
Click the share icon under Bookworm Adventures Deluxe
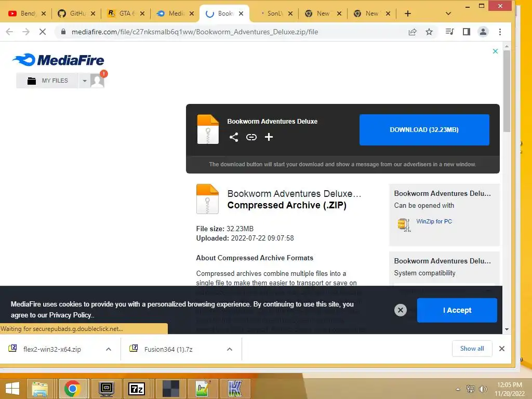pos(234,137)
